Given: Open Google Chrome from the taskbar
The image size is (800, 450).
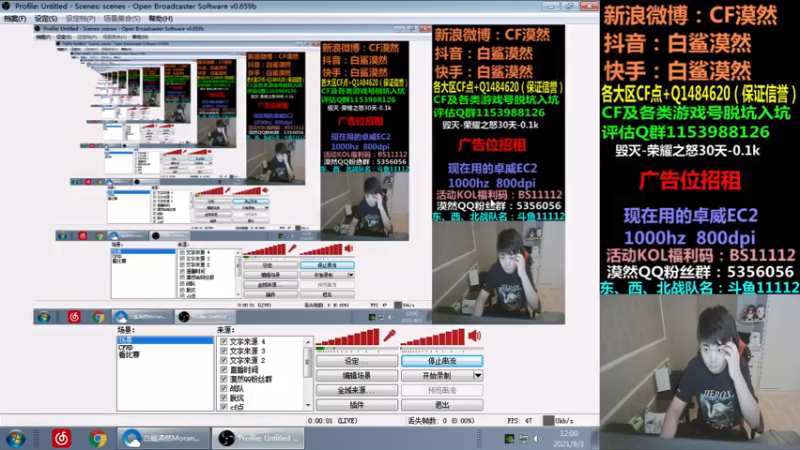Looking at the screenshot, I should click(x=97, y=438).
